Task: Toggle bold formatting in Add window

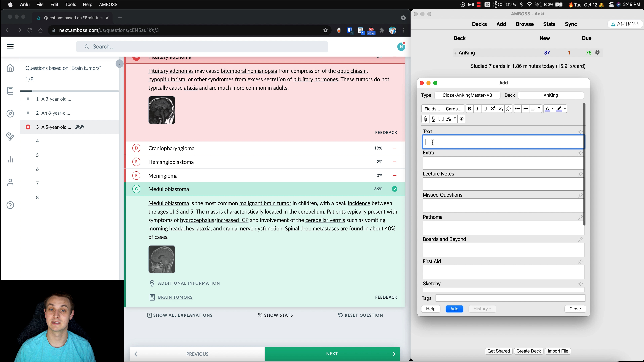Action: pos(470,109)
